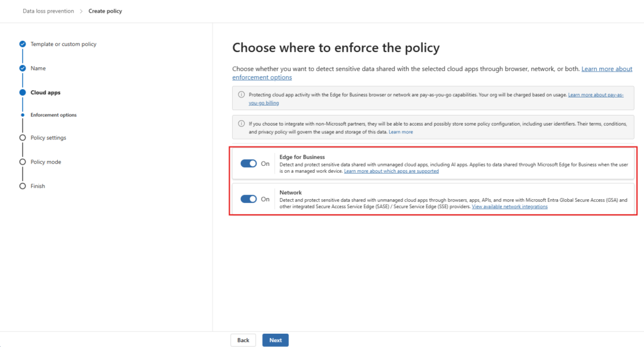The width and height of the screenshot is (644, 347).
Task: Click the info icon beside pay-as-you-go notice
Action: pos(241,94)
